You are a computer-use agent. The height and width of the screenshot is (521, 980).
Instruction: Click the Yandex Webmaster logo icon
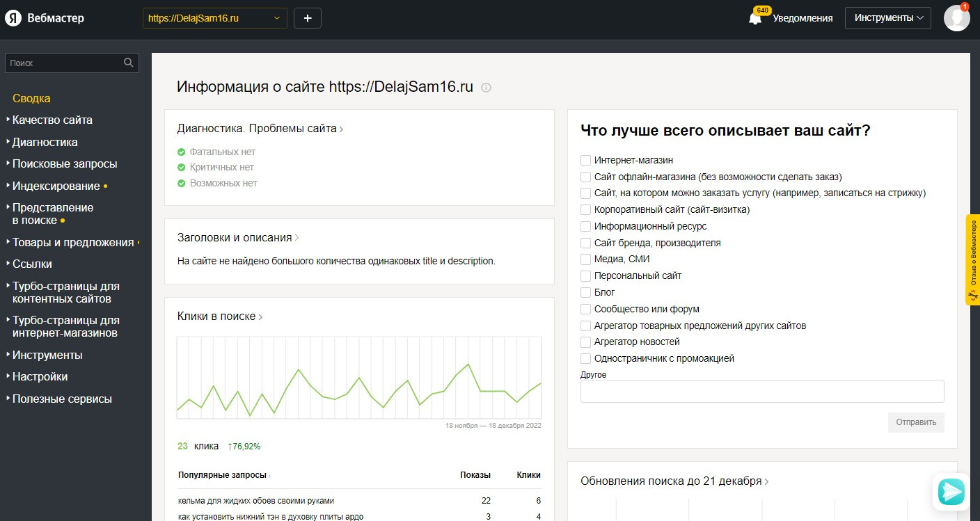tap(13, 19)
